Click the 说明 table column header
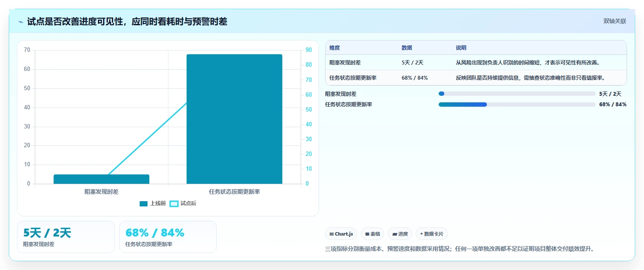Screen dimensions: 644x270 (x=461, y=48)
